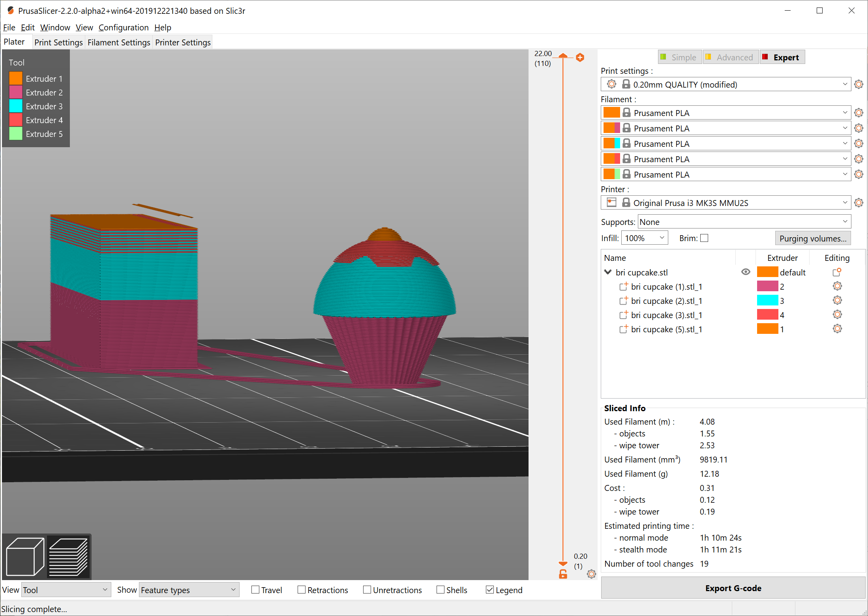This screenshot has height=616, width=868.
Task: Click the Export G-code button
Action: [733, 588]
